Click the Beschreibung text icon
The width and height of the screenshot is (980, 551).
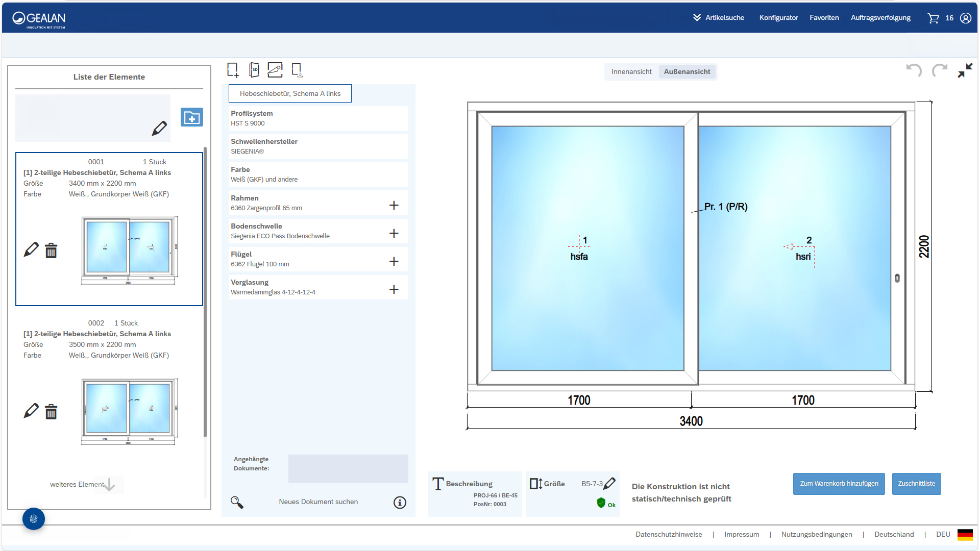438,484
